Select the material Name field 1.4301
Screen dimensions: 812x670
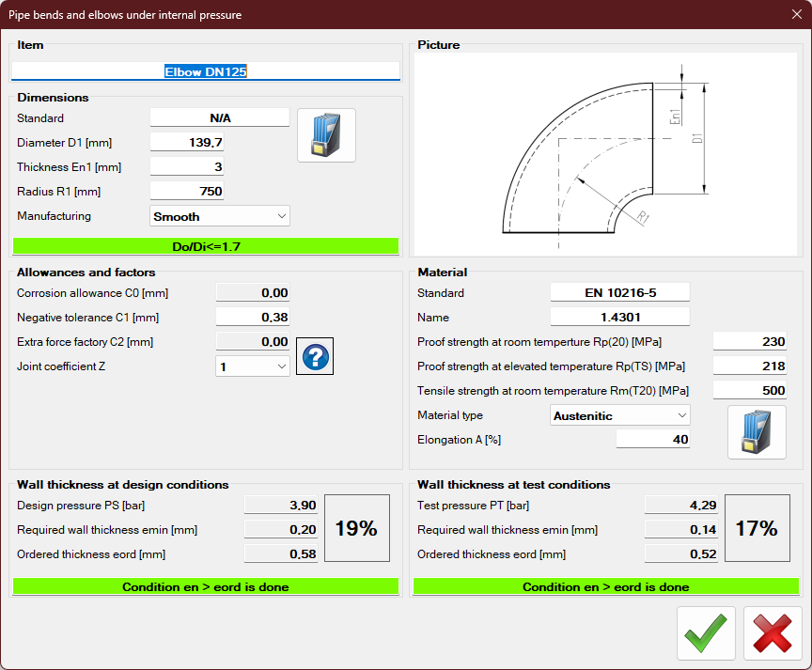point(619,318)
